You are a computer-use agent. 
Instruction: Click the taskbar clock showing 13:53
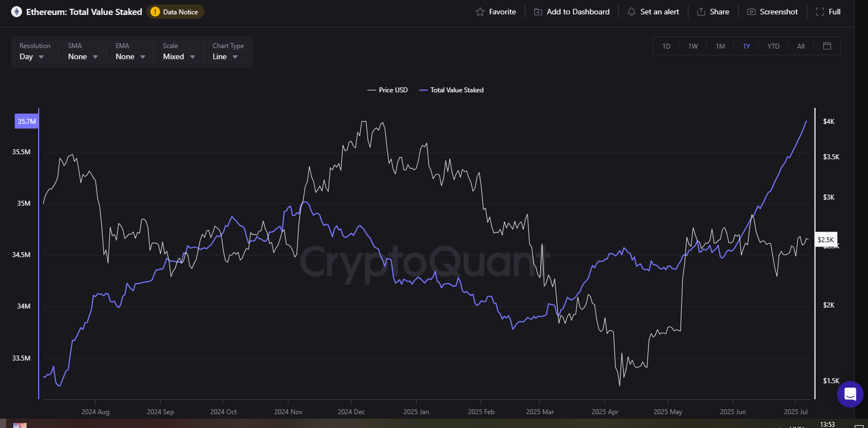[827, 424]
